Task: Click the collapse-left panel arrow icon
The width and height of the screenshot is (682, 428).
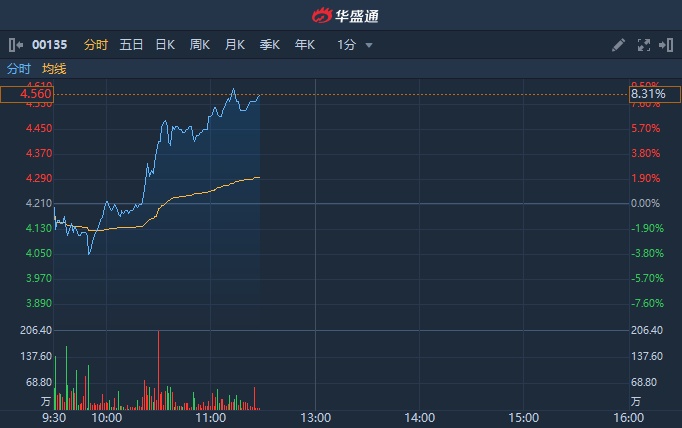Action: [16, 45]
